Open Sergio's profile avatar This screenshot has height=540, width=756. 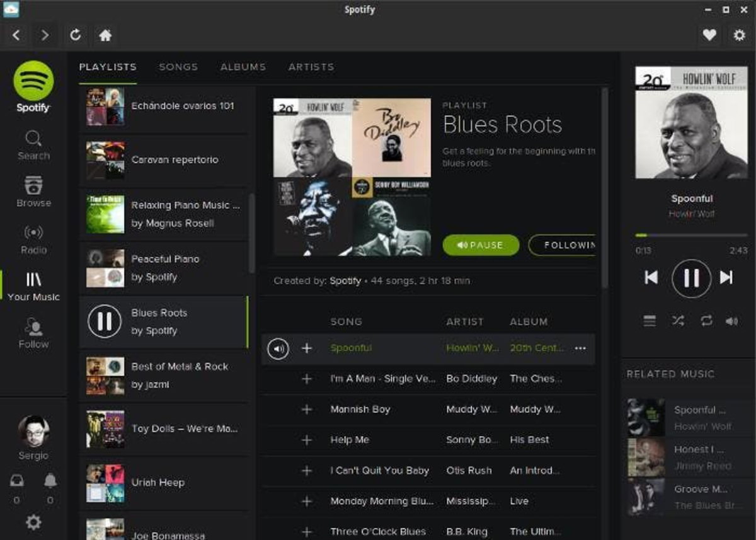[33, 431]
